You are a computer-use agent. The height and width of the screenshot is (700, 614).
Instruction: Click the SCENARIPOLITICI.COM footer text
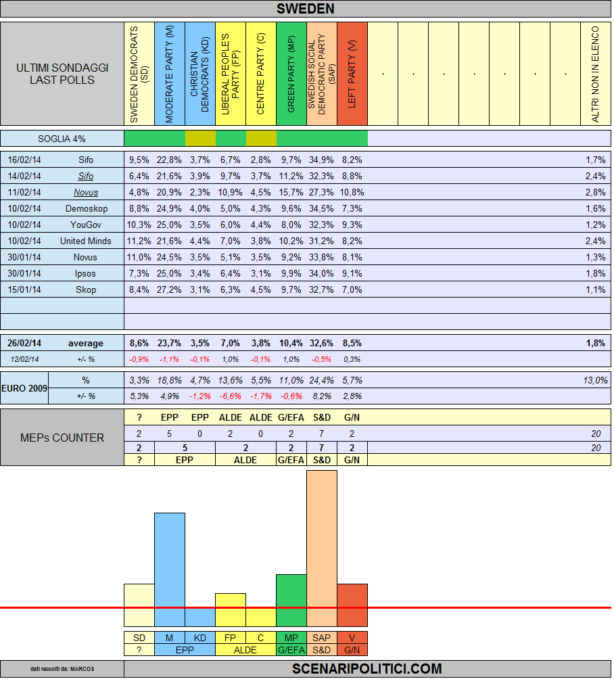pyautogui.click(x=367, y=669)
